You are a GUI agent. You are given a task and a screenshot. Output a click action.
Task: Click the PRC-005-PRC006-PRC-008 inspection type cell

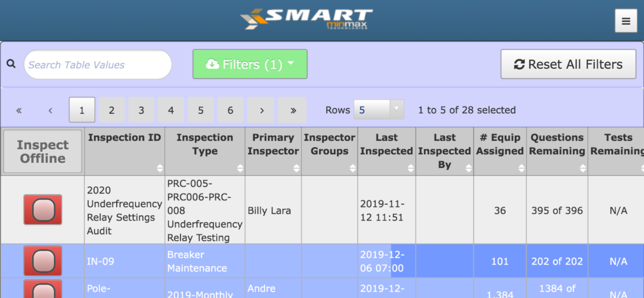(x=205, y=210)
